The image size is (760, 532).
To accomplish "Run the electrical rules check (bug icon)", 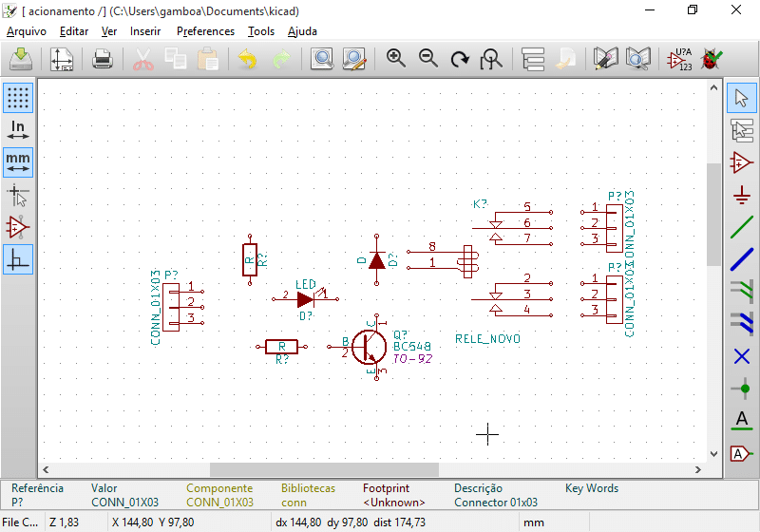I will pos(710,60).
